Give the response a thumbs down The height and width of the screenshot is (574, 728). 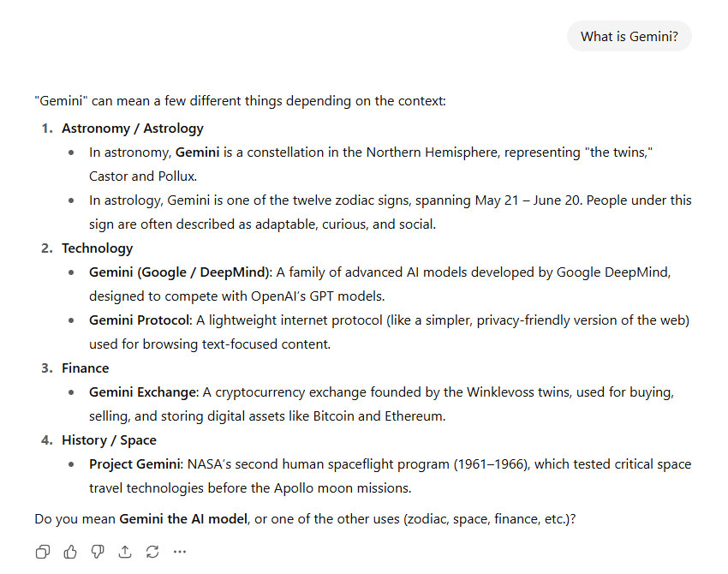click(x=98, y=552)
